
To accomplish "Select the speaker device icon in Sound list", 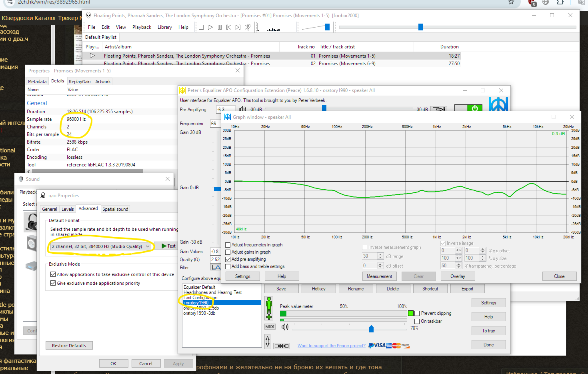I will click(32, 243).
